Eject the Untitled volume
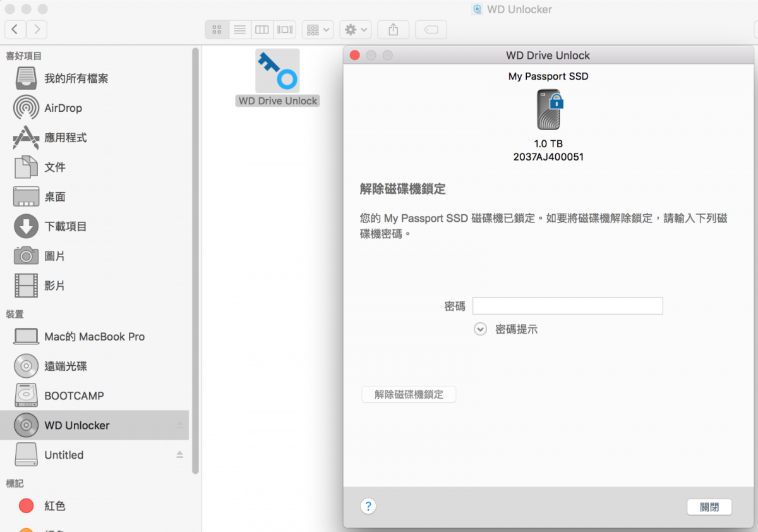 tap(179, 455)
